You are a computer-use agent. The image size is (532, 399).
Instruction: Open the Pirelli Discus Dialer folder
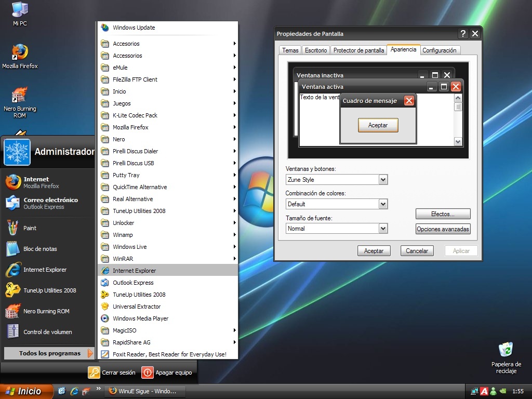[168, 151]
